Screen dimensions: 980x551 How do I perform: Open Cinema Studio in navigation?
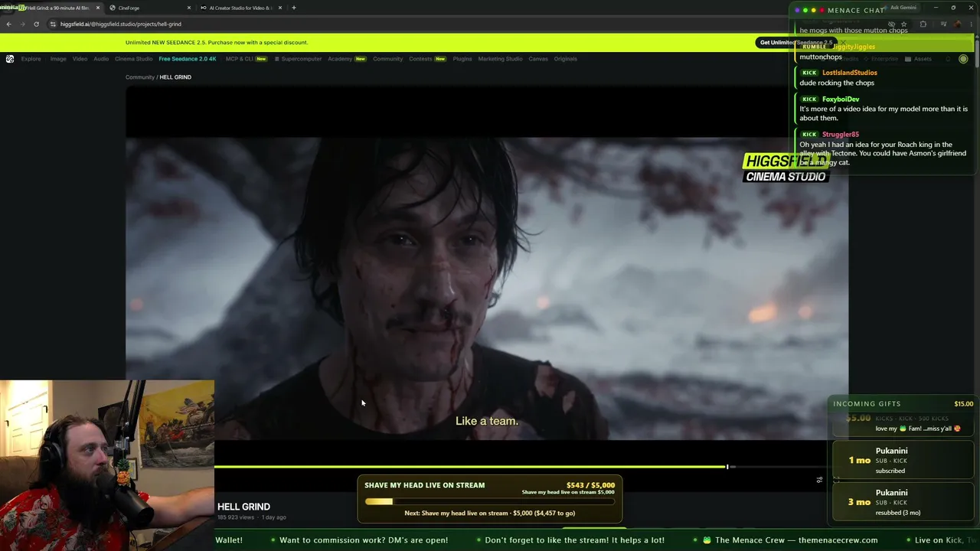coord(134,59)
